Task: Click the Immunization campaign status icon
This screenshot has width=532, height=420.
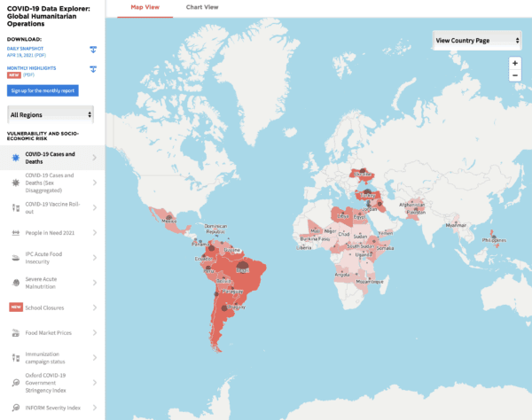Action: pos(15,357)
